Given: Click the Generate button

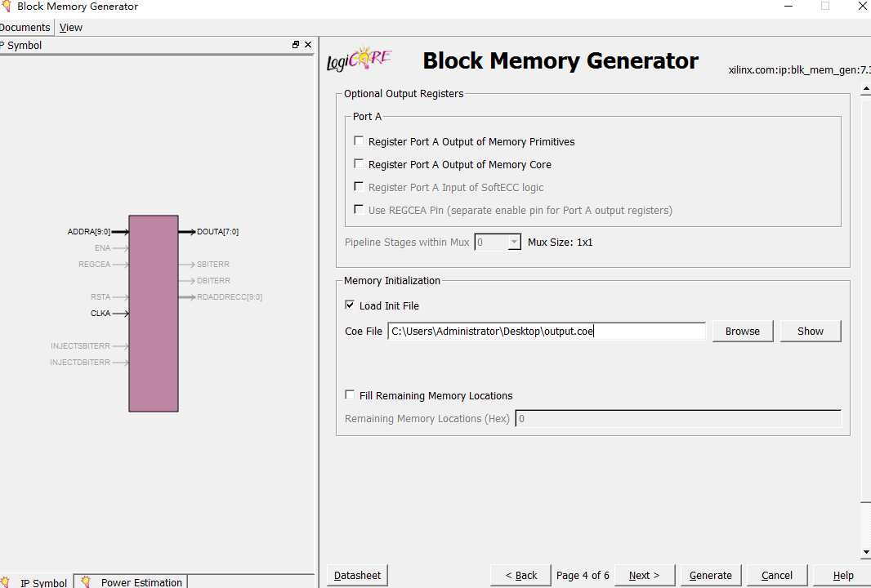Looking at the screenshot, I should [711, 575].
